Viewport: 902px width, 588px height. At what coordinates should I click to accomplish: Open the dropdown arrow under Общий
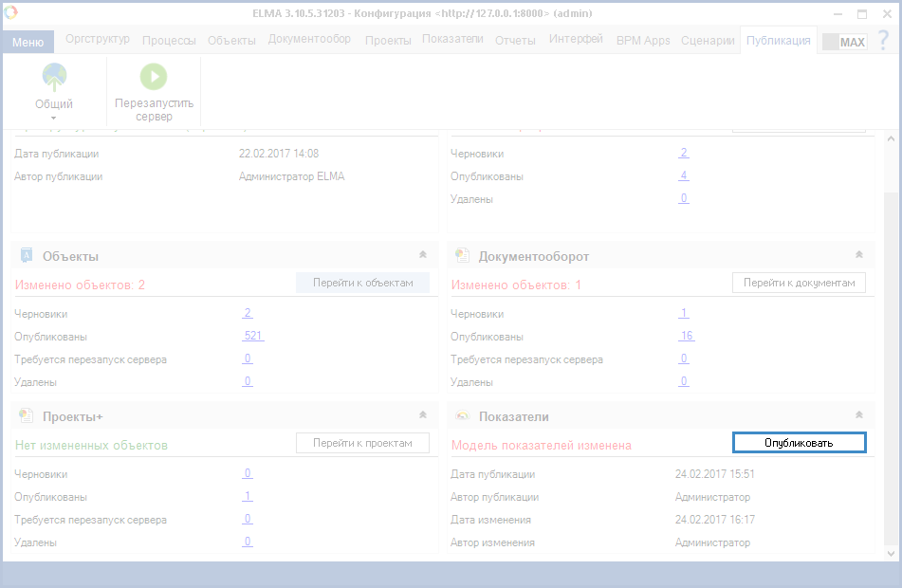pyautogui.click(x=54, y=118)
